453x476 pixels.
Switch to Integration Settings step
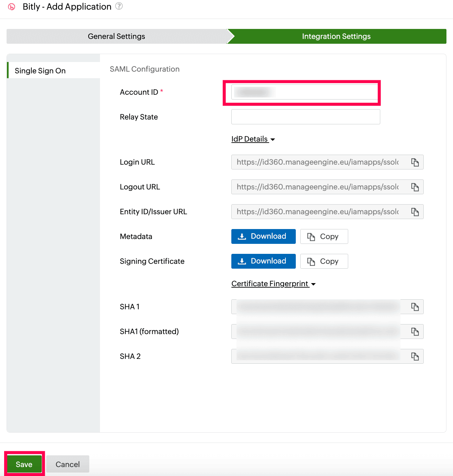point(336,37)
